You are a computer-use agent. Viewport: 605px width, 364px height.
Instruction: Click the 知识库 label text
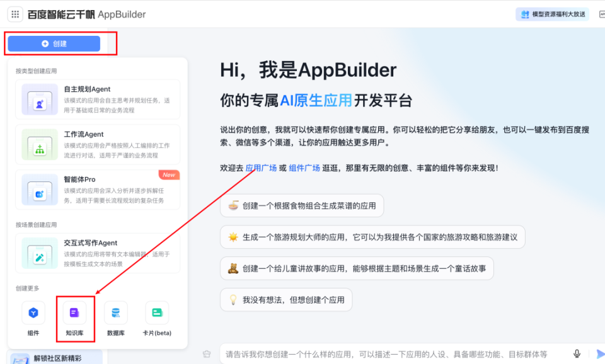(x=74, y=333)
